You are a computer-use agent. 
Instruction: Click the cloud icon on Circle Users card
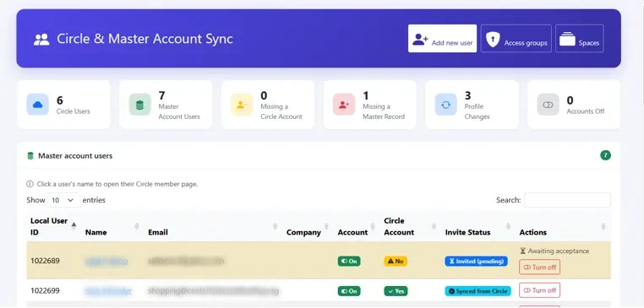click(x=38, y=105)
